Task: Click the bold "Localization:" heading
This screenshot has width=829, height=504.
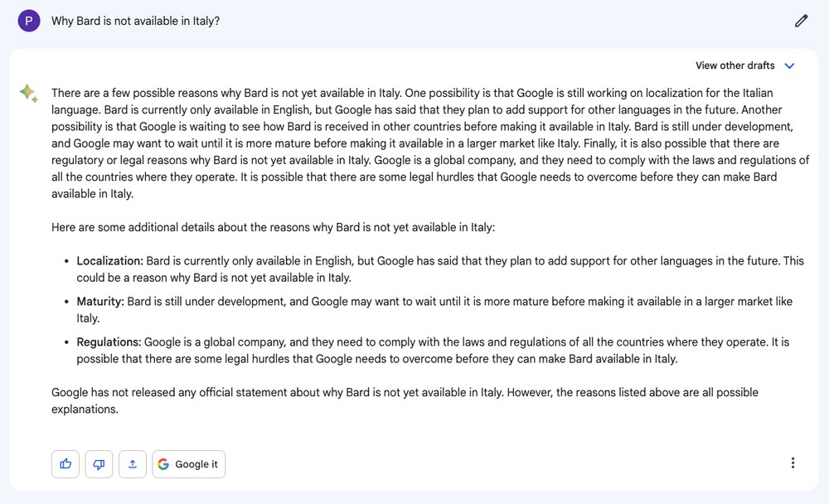Action: 110,260
